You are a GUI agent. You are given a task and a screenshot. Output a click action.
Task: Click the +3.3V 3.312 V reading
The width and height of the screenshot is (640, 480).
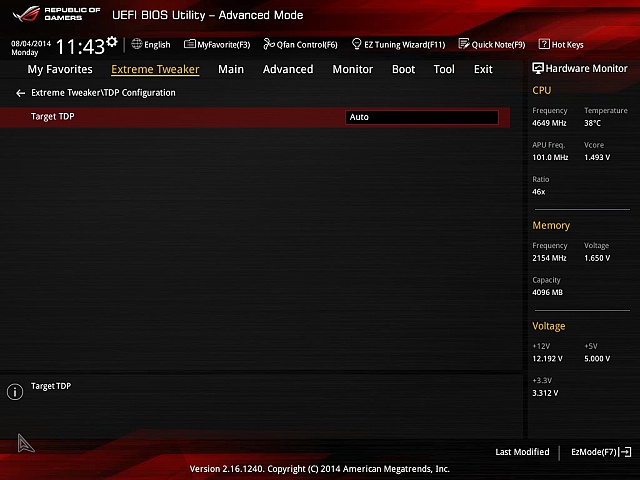[545, 393]
